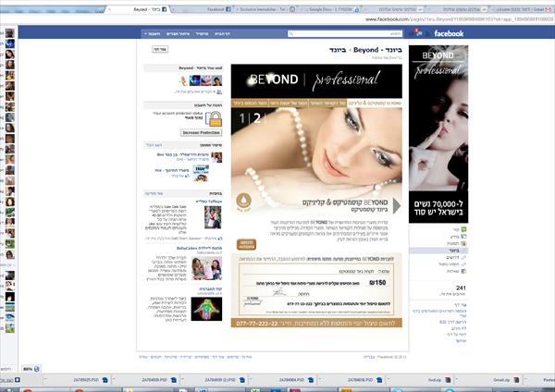The width and height of the screenshot is (555, 392).
Task: Select the highlighted 'ביונד' page navigation item
Action: (438, 251)
